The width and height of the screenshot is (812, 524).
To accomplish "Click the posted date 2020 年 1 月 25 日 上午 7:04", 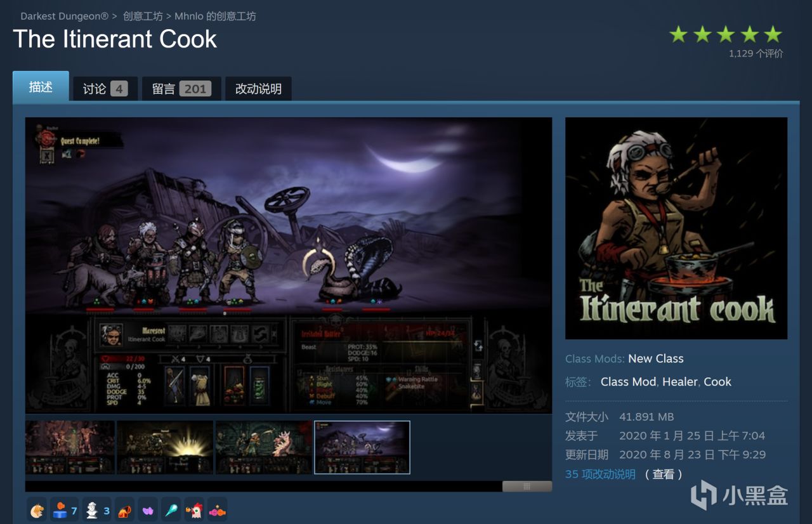I will tap(692, 436).
